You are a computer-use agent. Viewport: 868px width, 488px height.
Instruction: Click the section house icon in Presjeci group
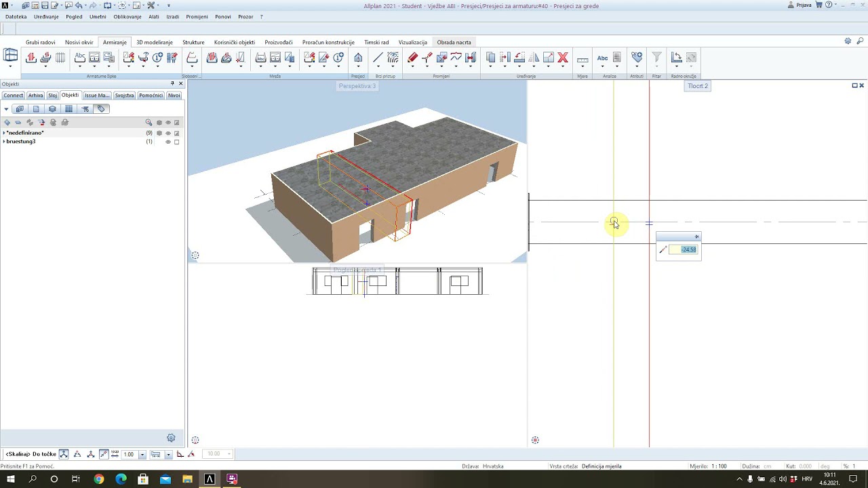click(x=358, y=58)
